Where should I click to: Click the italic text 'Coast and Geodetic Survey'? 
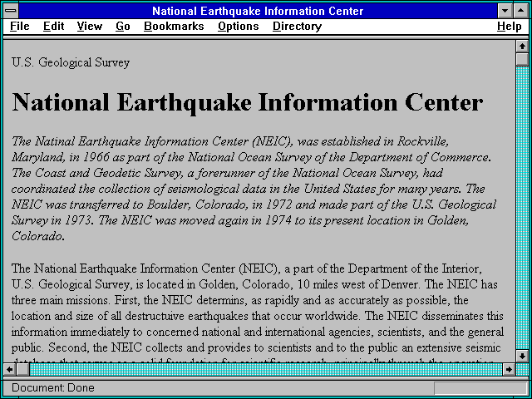(x=108, y=173)
